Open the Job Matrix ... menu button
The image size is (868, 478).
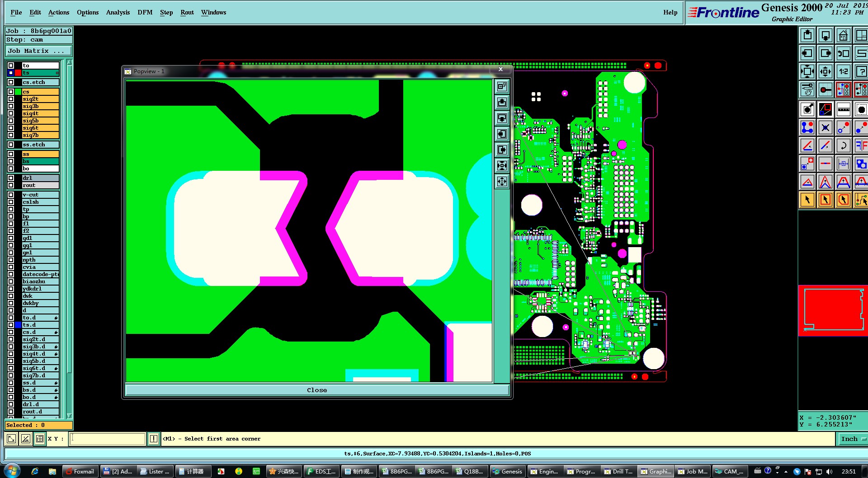tap(38, 51)
